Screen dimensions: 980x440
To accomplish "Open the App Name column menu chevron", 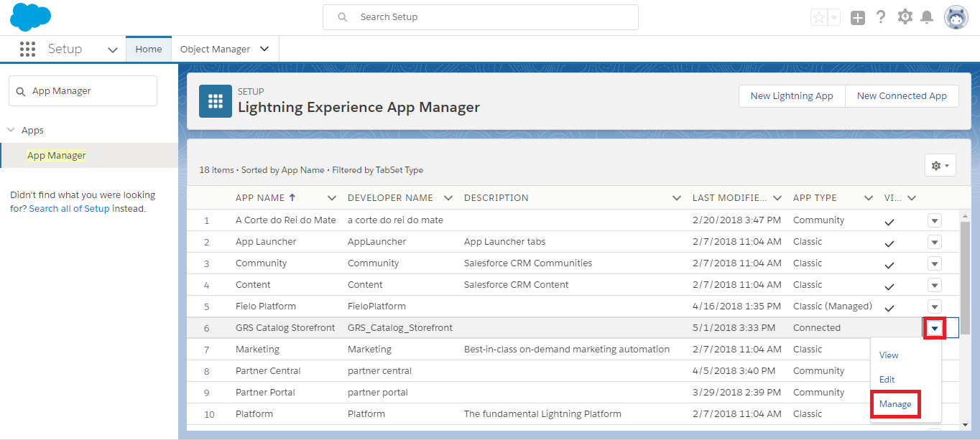I will pyautogui.click(x=332, y=198).
